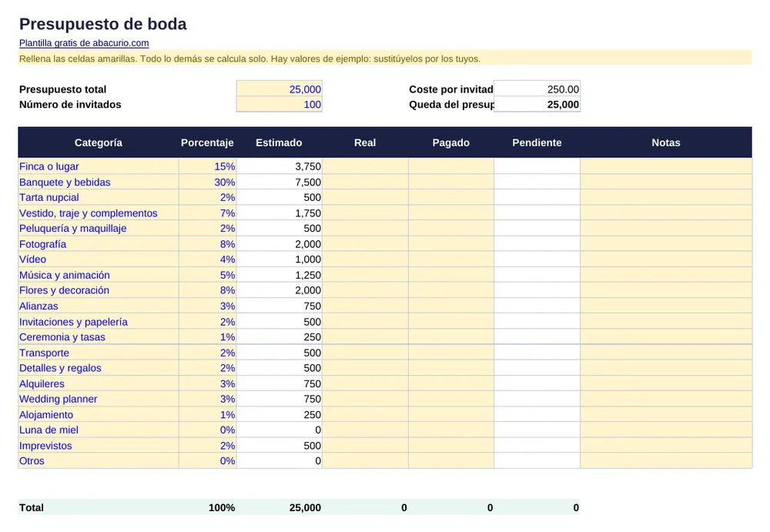Click the Pendiente column header

(537, 142)
